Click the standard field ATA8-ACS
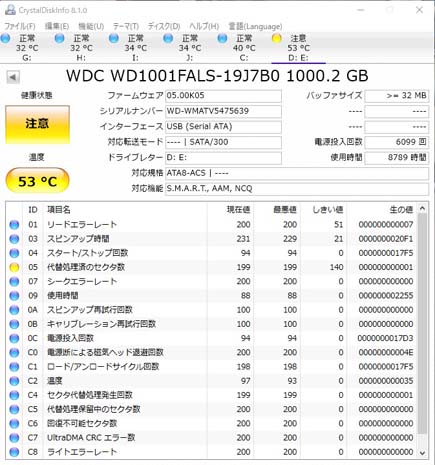 point(297,173)
